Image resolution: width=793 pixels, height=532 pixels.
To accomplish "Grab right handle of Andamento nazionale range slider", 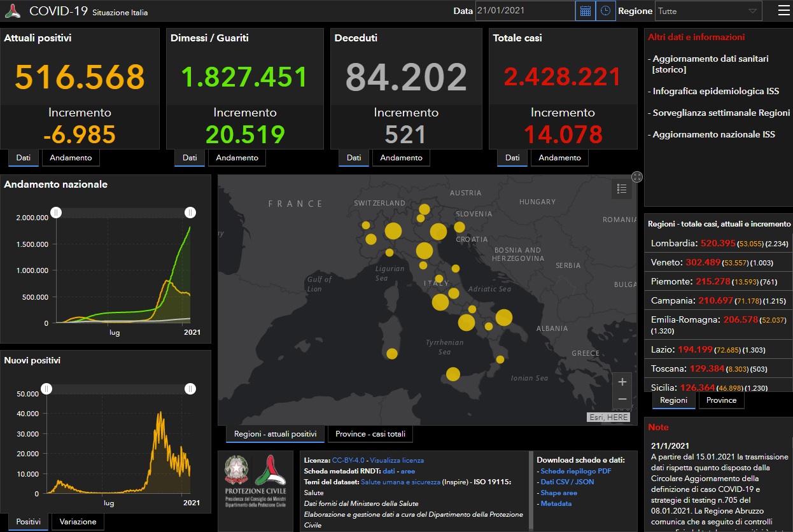I will pos(190,213).
